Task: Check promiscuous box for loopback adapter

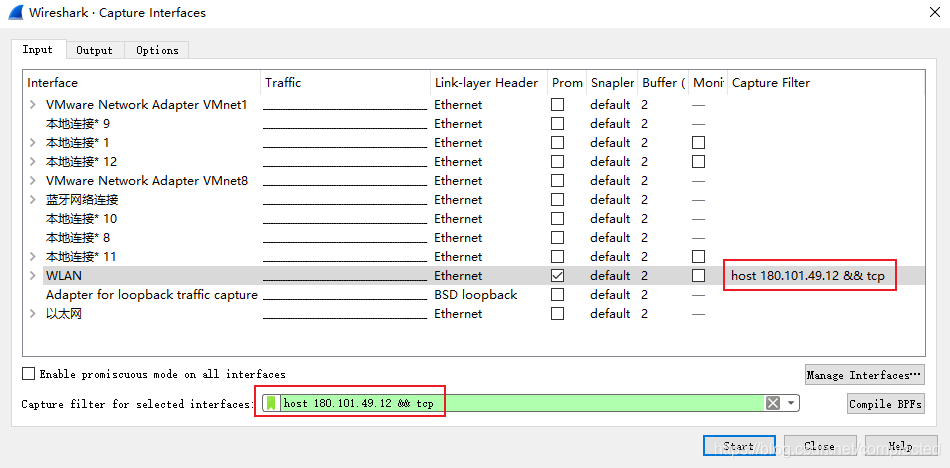Action: [x=557, y=295]
